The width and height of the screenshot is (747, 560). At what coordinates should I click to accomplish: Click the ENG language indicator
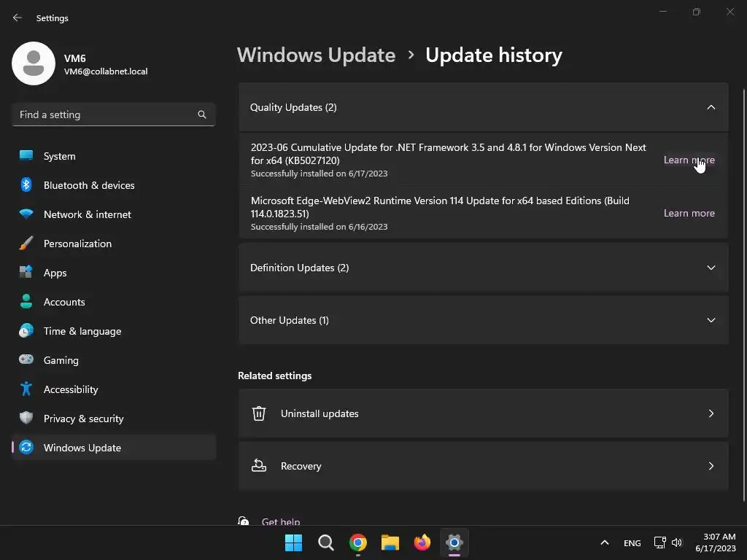pyautogui.click(x=632, y=542)
